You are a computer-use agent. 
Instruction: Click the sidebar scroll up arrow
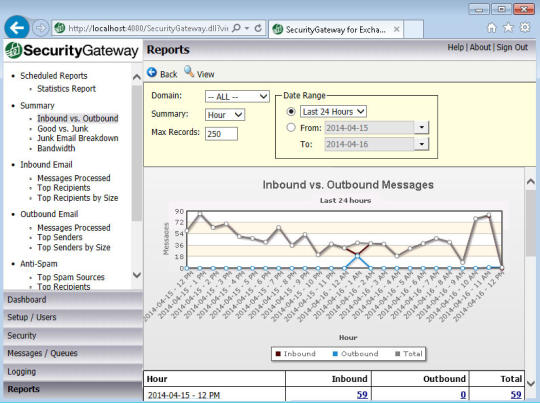click(137, 77)
